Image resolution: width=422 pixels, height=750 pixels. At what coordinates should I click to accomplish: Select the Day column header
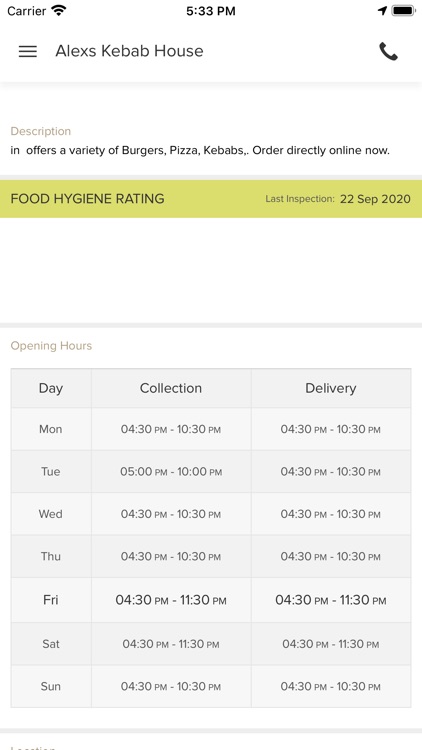(x=51, y=388)
